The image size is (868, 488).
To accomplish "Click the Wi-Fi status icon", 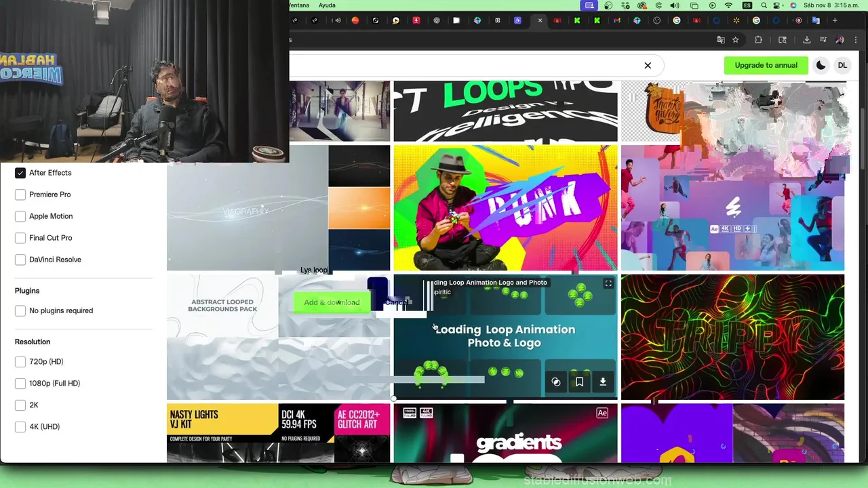I will [x=729, y=5].
